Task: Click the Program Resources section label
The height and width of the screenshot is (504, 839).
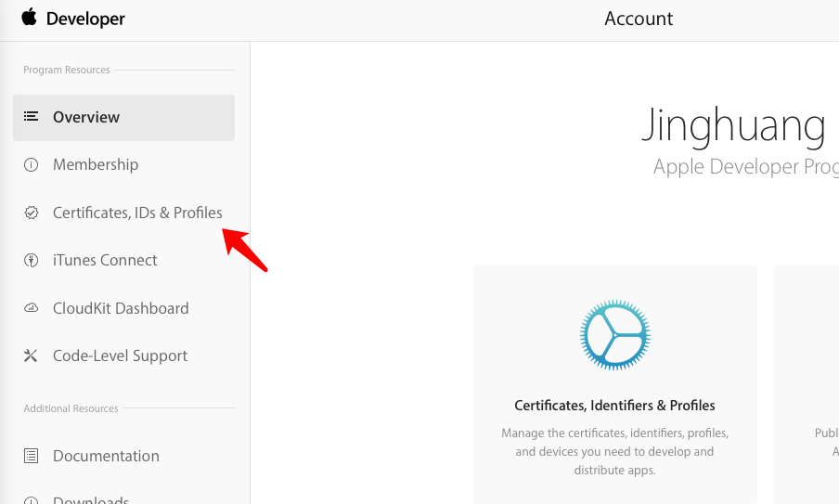Action: pos(66,70)
